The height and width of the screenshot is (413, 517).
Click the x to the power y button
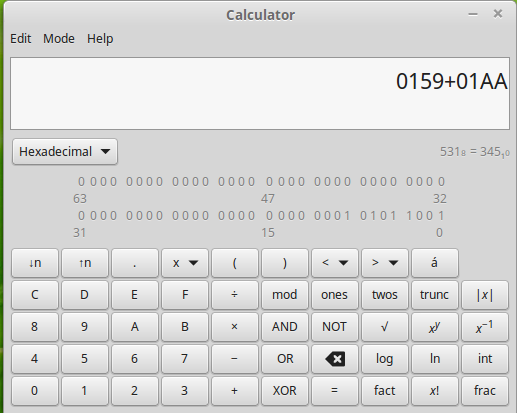435,327
